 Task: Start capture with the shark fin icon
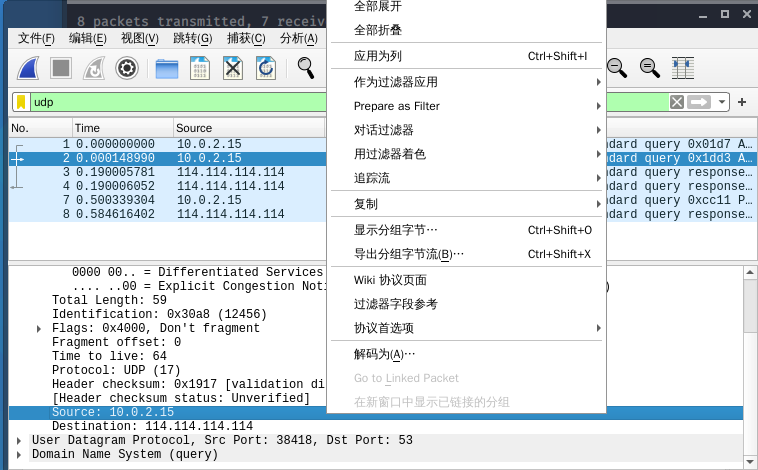click(28, 68)
